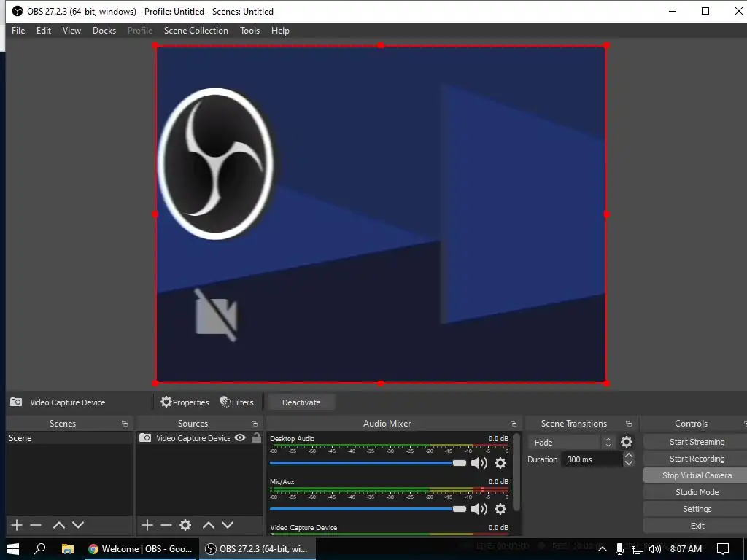Open Windows taskbar search

pos(39,549)
